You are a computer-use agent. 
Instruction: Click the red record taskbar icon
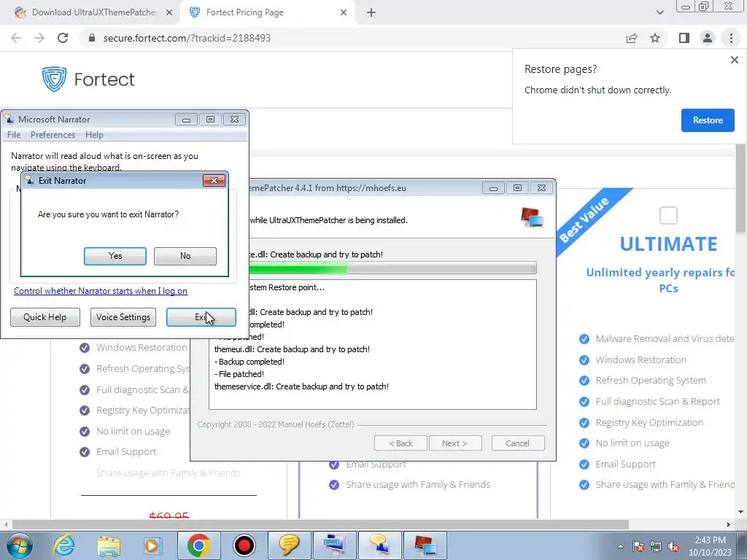(244, 545)
